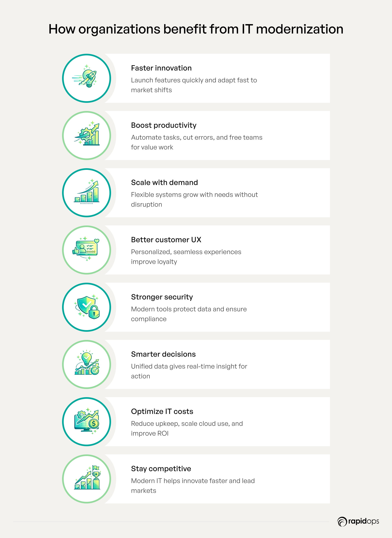Select the 'Optimize IT costs' heading
The height and width of the screenshot is (538, 392).
[x=162, y=412]
